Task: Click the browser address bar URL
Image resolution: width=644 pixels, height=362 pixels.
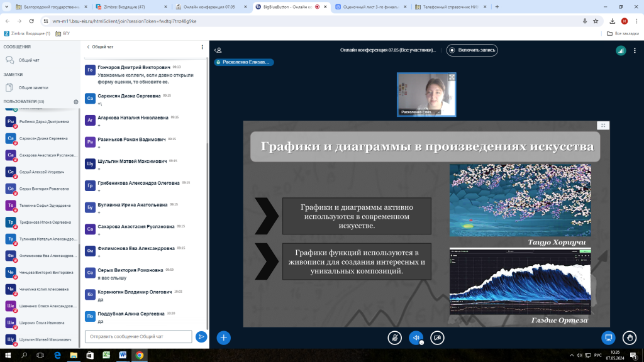Action: (125, 21)
